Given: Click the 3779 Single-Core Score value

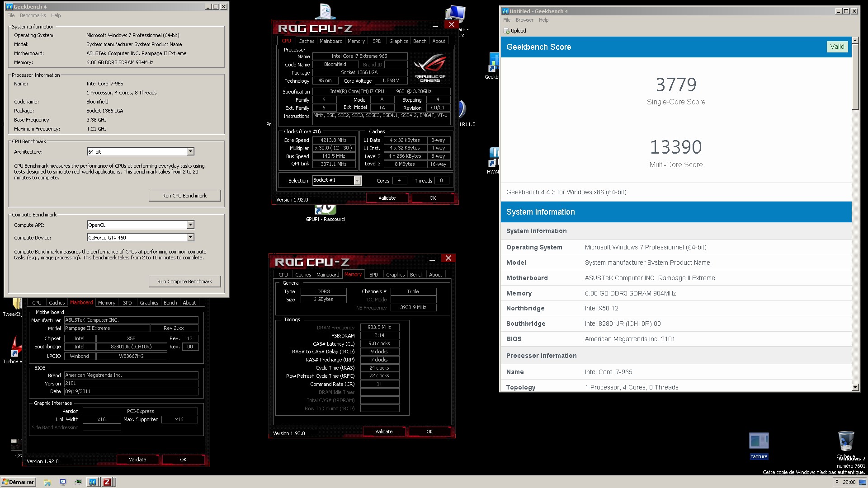Looking at the screenshot, I should [x=676, y=84].
